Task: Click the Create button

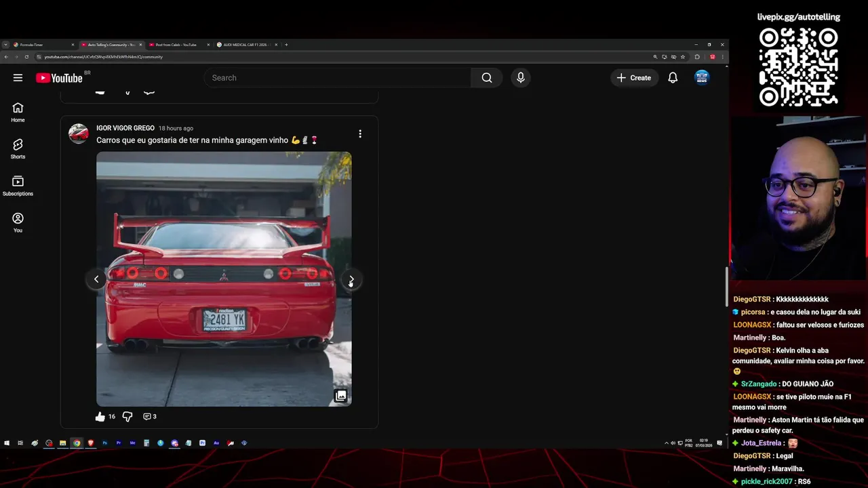Action: tap(634, 78)
